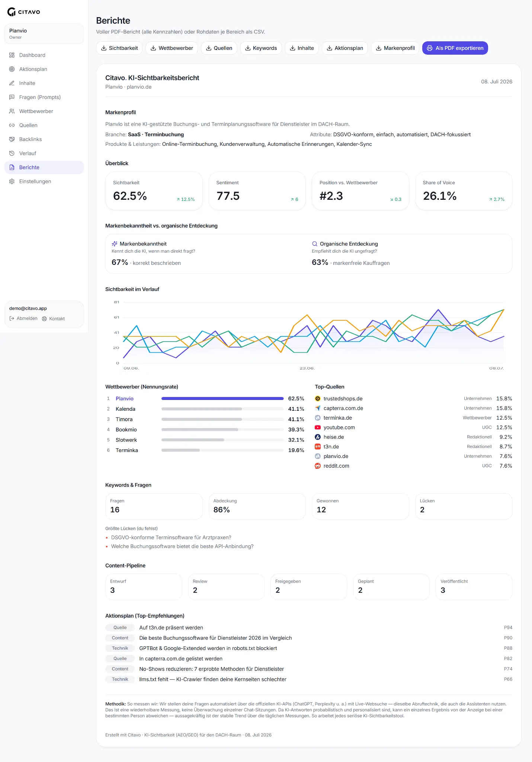Click the Einstellungen gear icon
Viewport: 532px width, 762px height.
coord(12,182)
